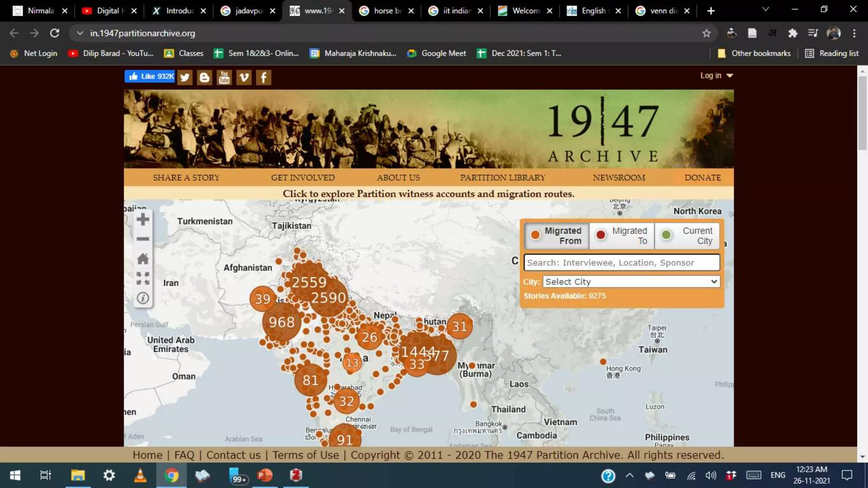This screenshot has height=488, width=868.
Task: Open the Vimeo icon in header
Action: pyautogui.click(x=244, y=78)
